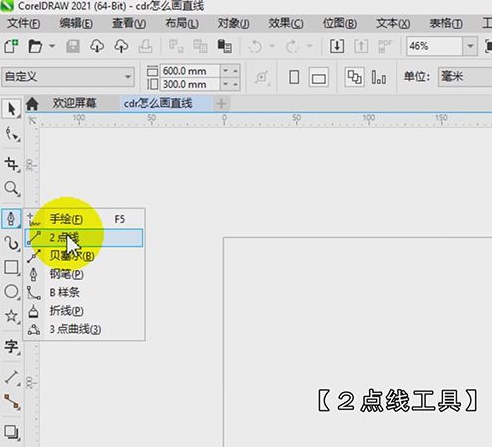Expand the redo history arrow
This screenshot has width=492, height=447.
pyautogui.click(x=310, y=46)
